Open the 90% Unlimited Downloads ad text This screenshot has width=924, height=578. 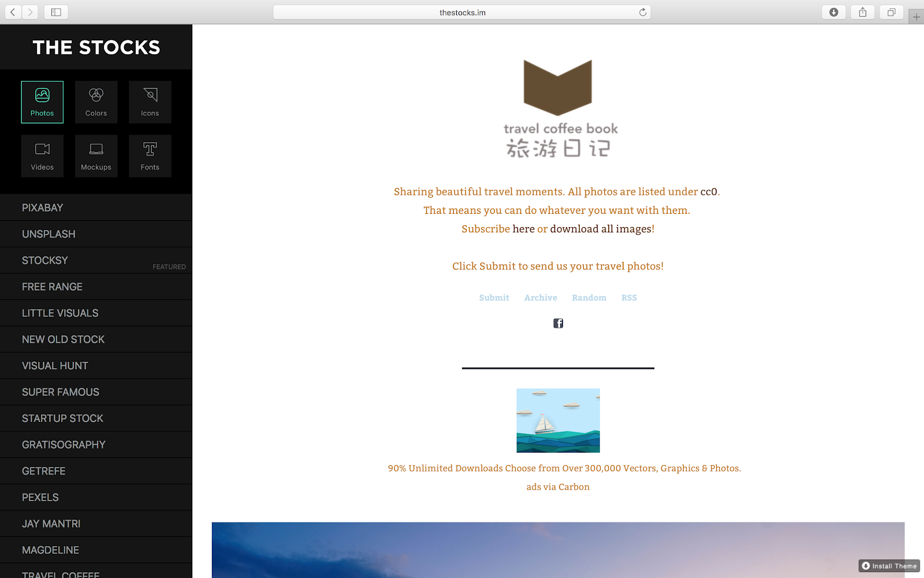[x=564, y=468]
